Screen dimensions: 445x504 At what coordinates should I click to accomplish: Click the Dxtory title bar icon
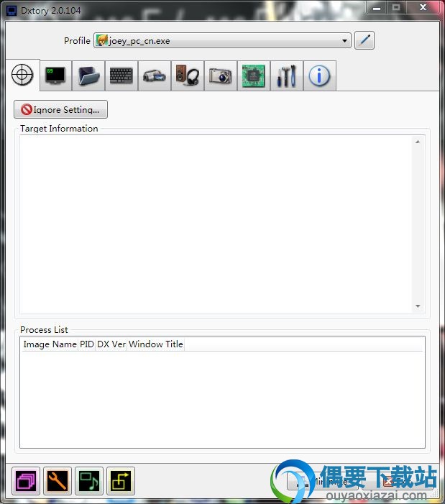pos(12,11)
